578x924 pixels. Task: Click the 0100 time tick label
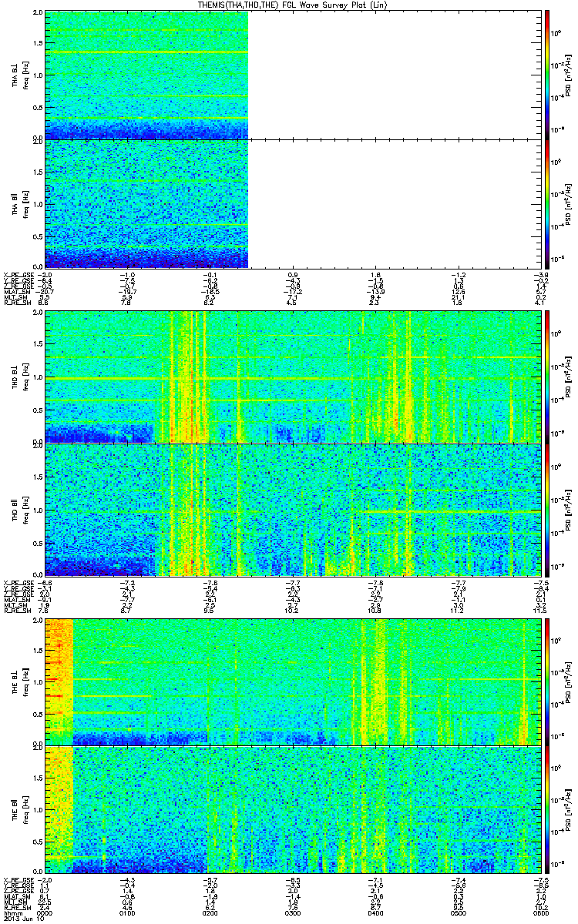(127, 912)
